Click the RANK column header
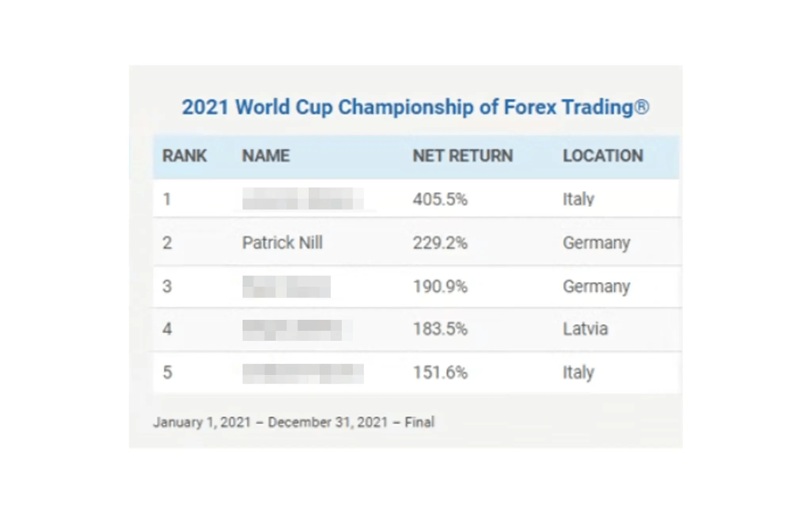Screen dimensions: 812x515 coord(184,156)
